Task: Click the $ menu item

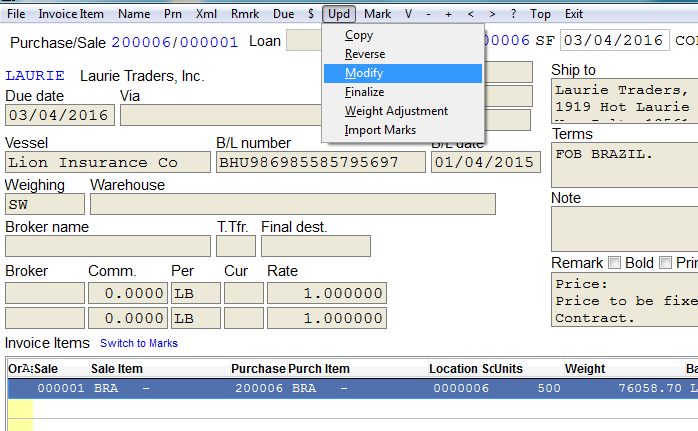Action: click(x=311, y=14)
